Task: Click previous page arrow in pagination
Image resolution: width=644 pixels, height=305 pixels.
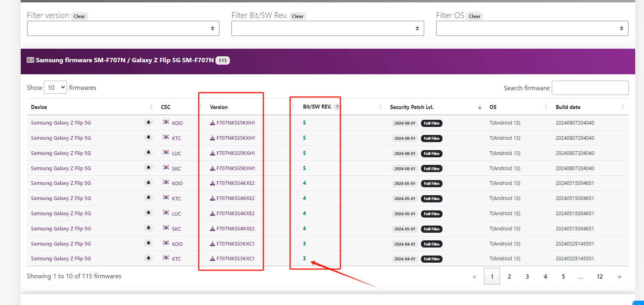Action: coord(474,276)
